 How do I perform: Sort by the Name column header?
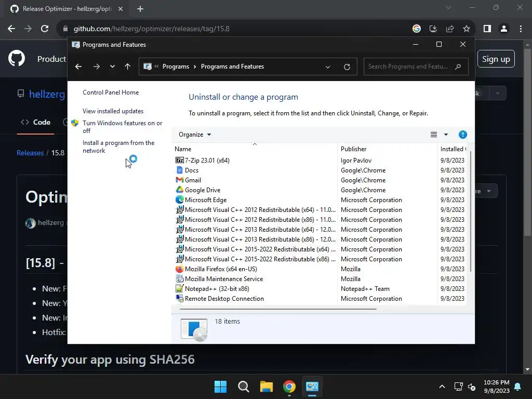click(255, 149)
